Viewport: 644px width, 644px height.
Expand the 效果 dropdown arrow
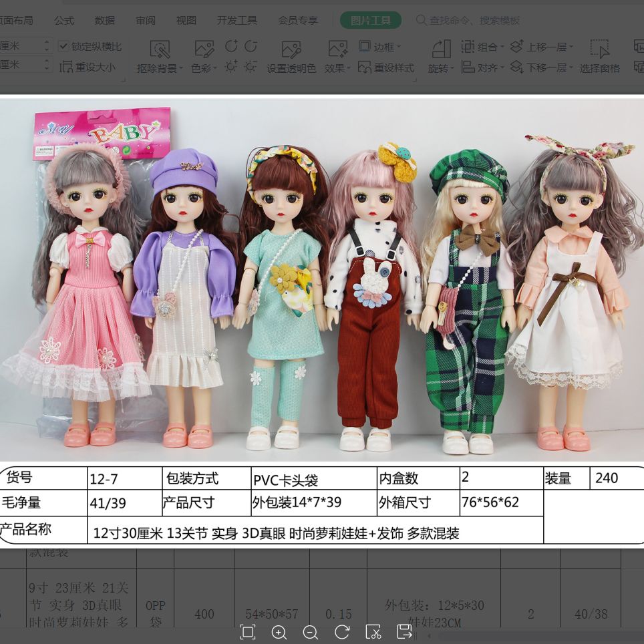coord(348,68)
